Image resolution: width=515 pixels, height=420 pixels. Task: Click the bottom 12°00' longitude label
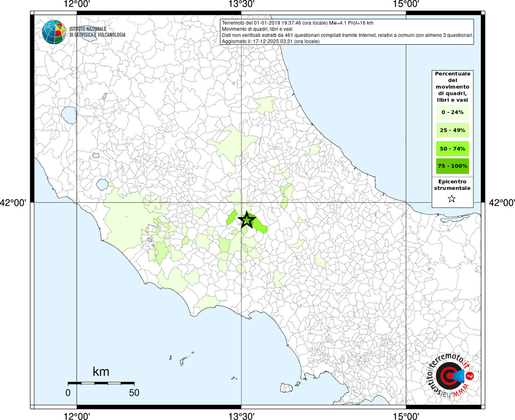coord(77,416)
